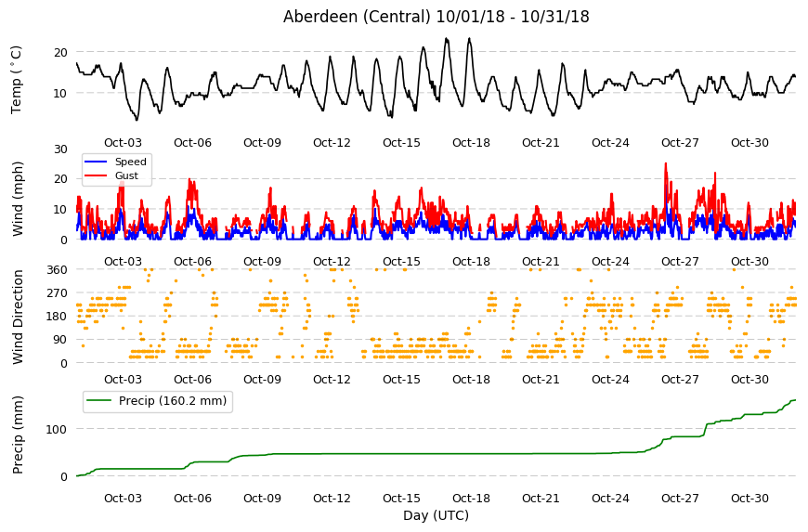Click the blue Speed legend line
Viewport: 808px width, 532px height.
click(96, 162)
